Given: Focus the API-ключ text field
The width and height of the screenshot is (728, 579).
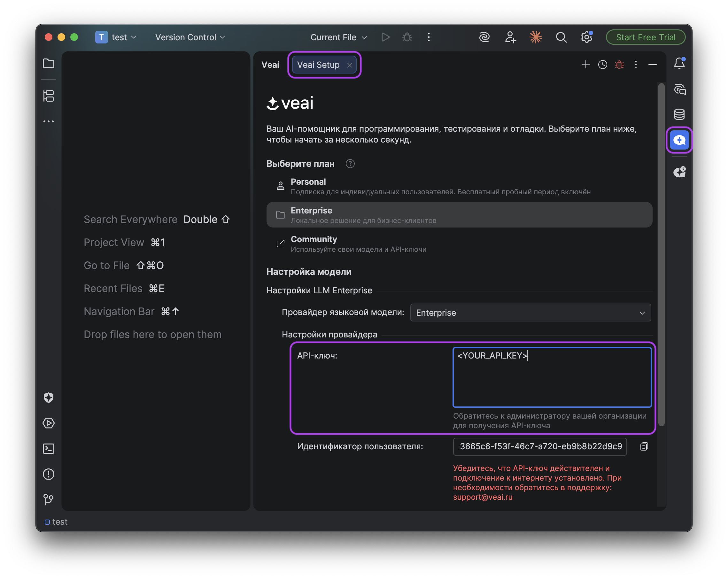Looking at the screenshot, I should coord(552,377).
